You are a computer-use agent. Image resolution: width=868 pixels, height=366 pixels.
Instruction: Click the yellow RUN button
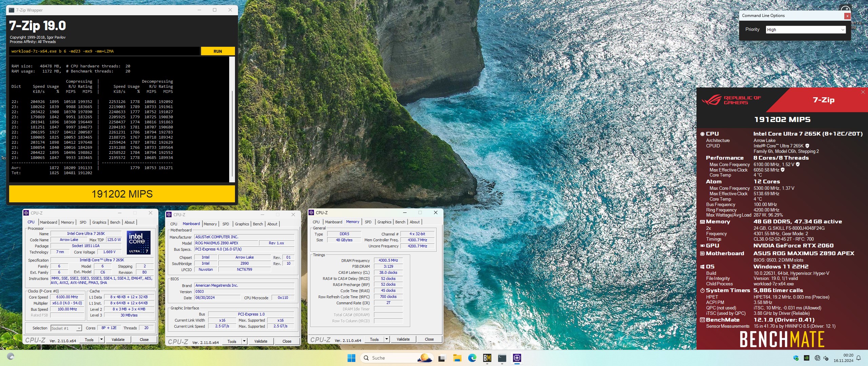pyautogui.click(x=218, y=51)
